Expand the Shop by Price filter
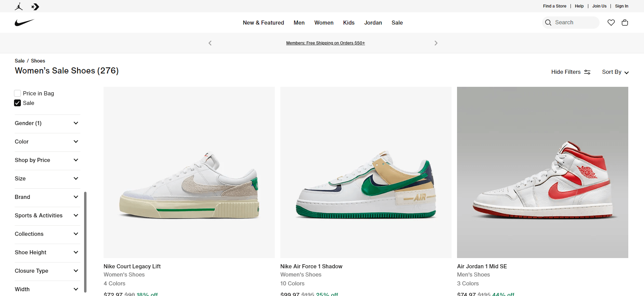Image resolution: width=644 pixels, height=296 pixels. [47, 160]
